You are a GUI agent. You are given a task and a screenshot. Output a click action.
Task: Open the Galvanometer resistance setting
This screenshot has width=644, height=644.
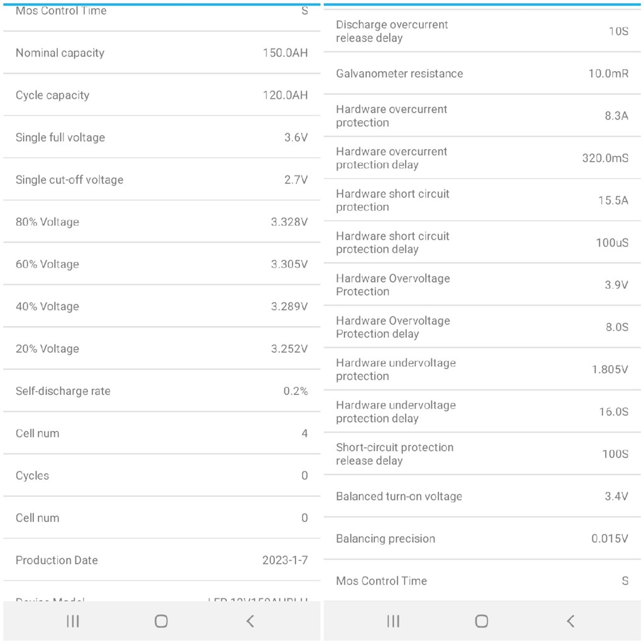pyautogui.click(x=482, y=74)
